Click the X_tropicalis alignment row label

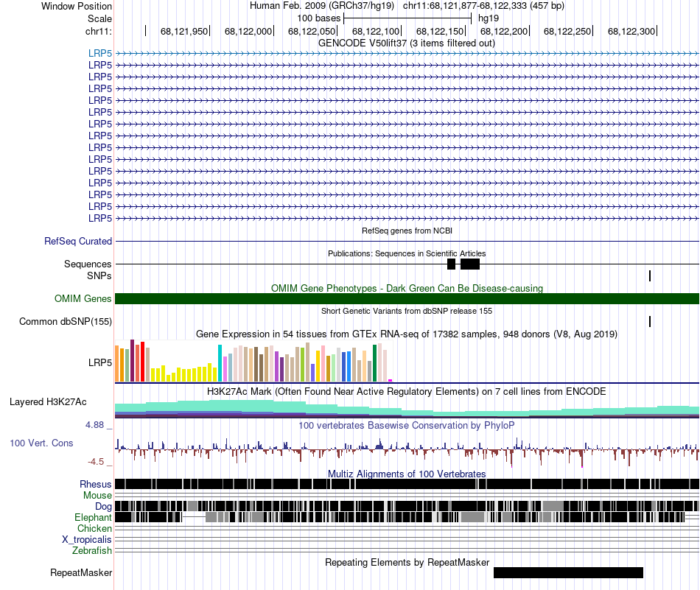pos(87,540)
